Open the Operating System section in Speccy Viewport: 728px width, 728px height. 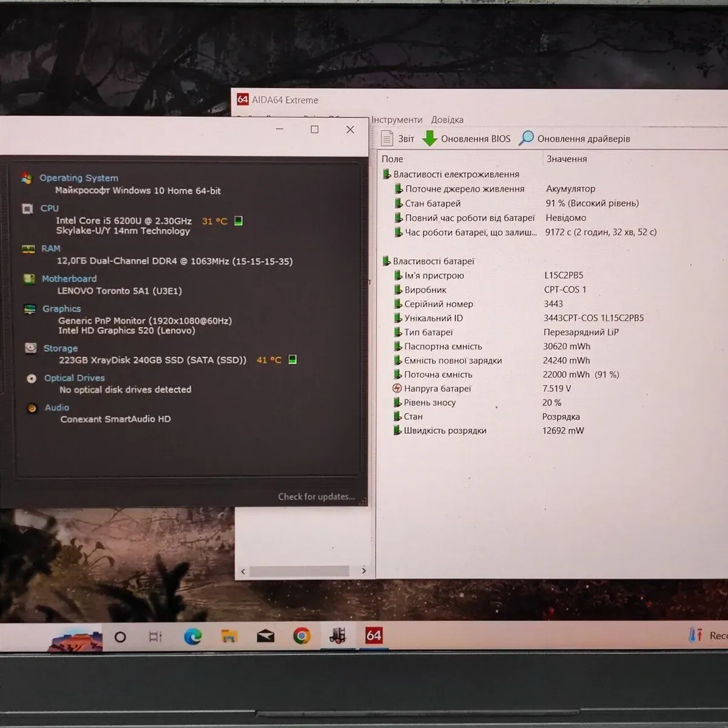tap(79, 178)
